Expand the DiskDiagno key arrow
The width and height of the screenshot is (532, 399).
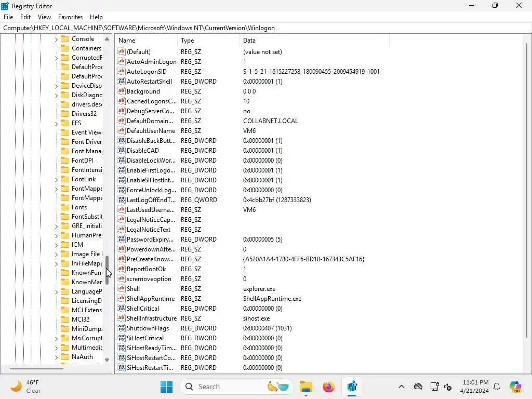click(x=56, y=96)
